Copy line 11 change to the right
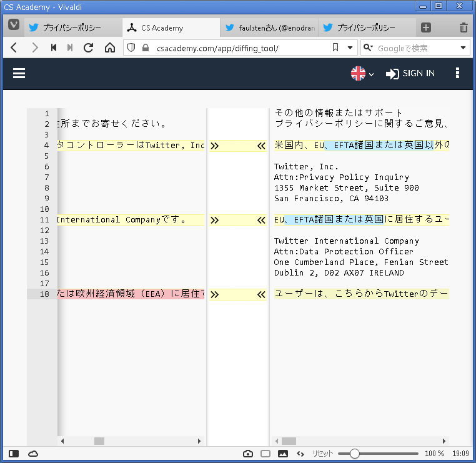476x463 pixels. (x=215, y=220)
